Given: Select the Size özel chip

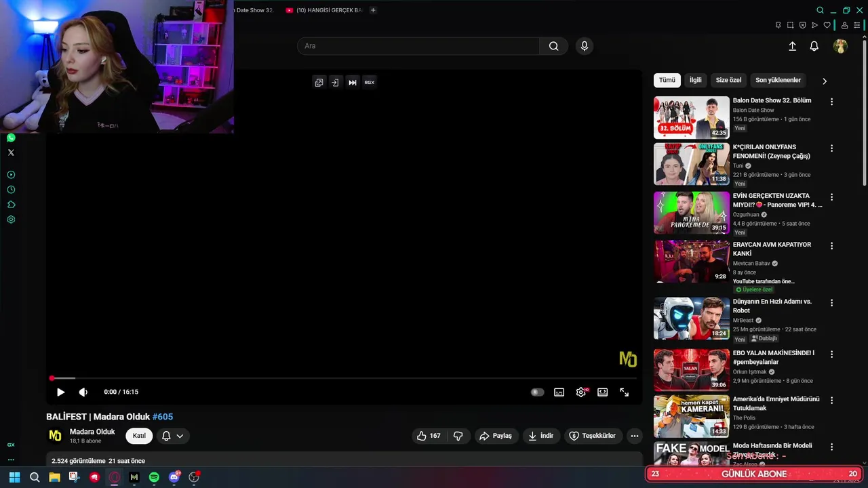Looking at the screenshot, I should tap(728, 80).
